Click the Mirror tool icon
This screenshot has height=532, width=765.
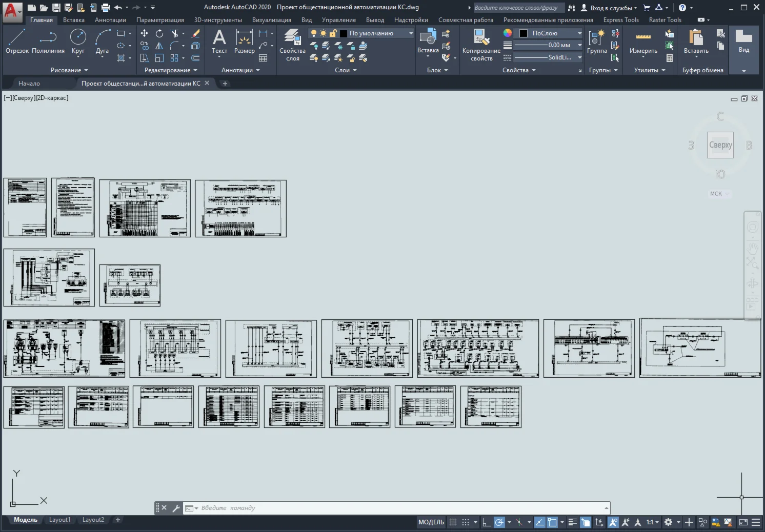159,46
